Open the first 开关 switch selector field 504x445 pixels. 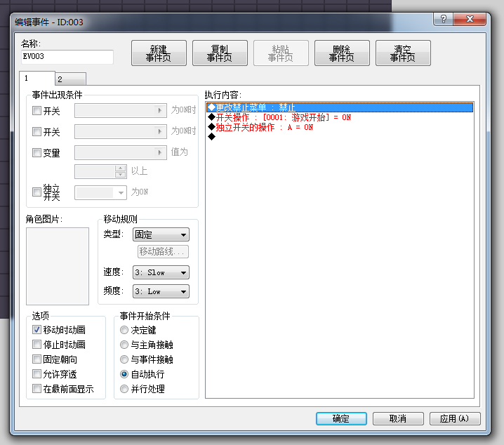click(121, 110)
